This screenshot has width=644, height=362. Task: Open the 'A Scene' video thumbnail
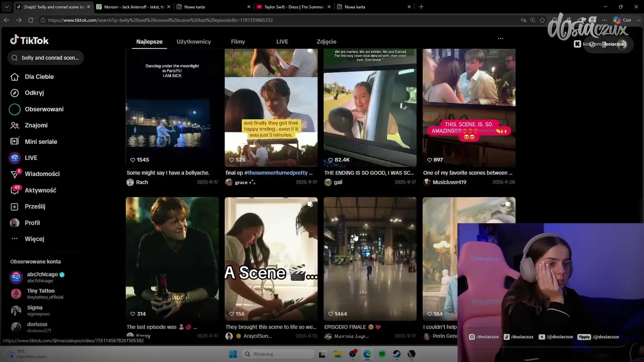(271, 259)
